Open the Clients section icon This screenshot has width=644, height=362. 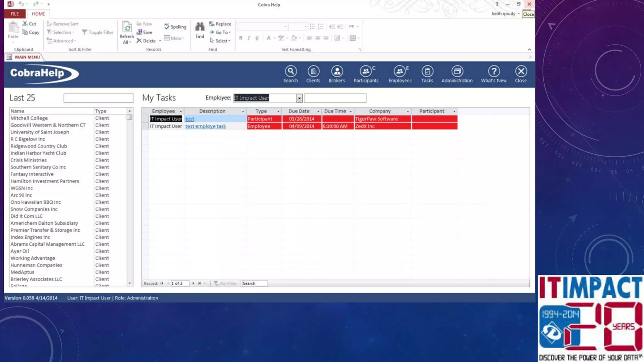point(313,74)
